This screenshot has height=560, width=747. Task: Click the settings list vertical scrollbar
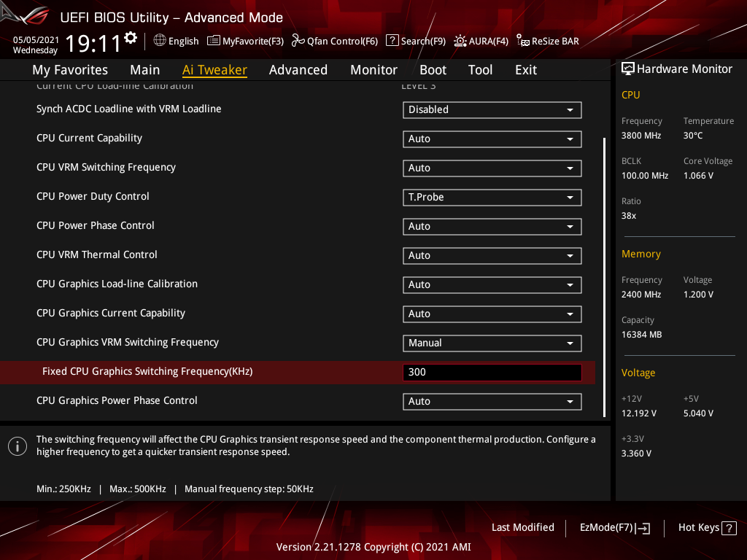[604, 276]
